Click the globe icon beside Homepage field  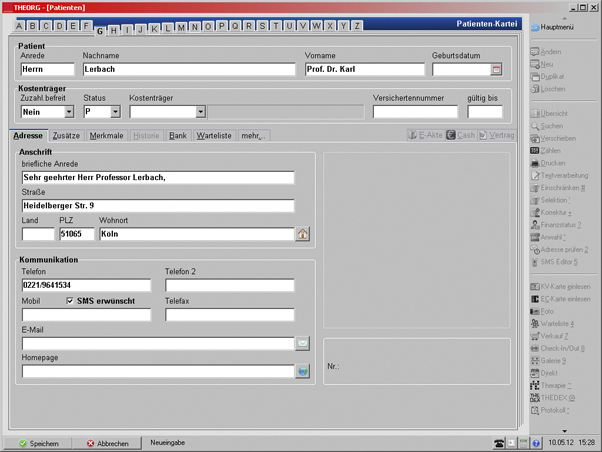point(303,371)
